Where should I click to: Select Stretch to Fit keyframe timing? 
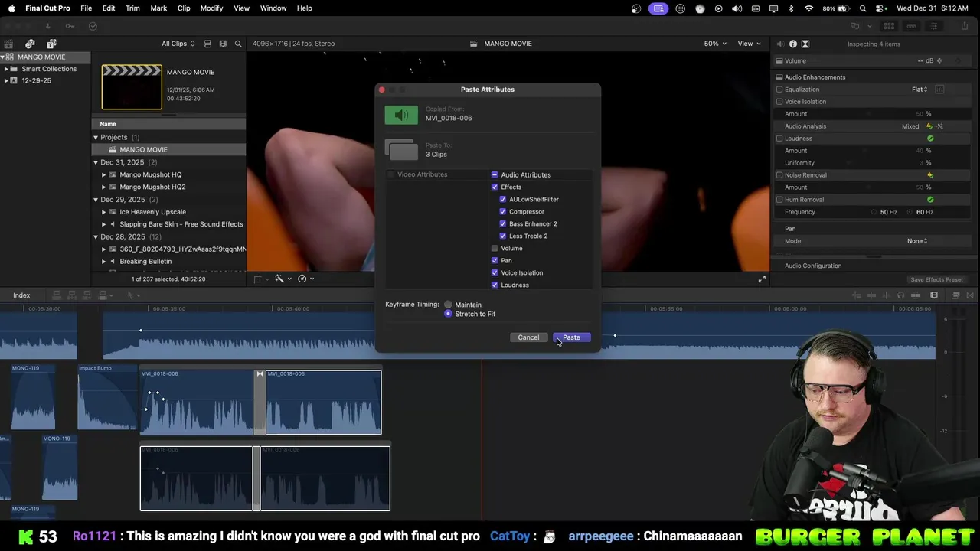point(449,314)
